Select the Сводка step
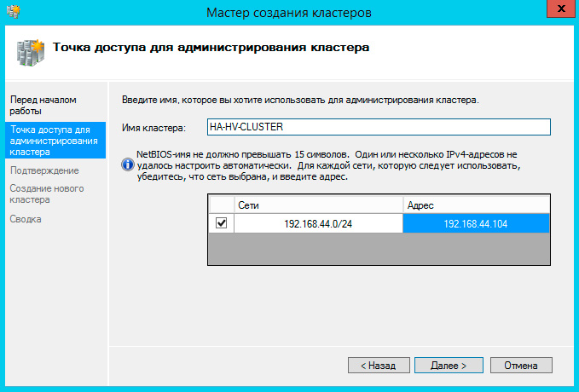The image size is (579, 392). [25, 219]
